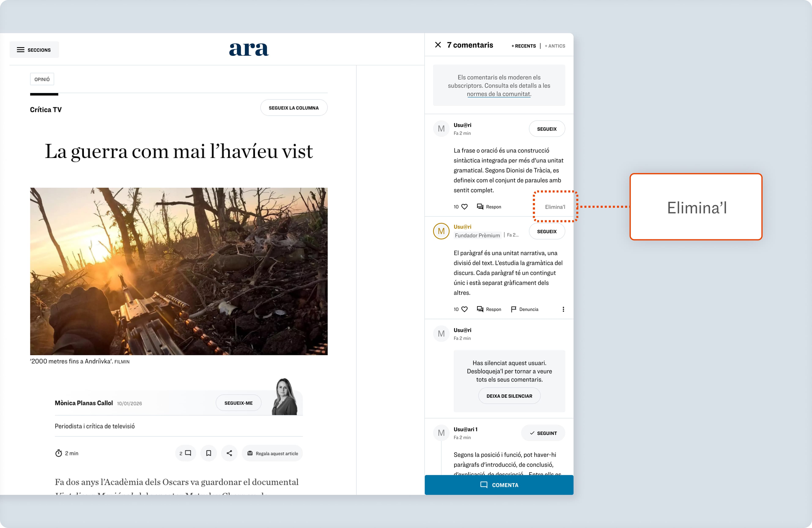Click Elimina'l on first comment

[555, 207]
